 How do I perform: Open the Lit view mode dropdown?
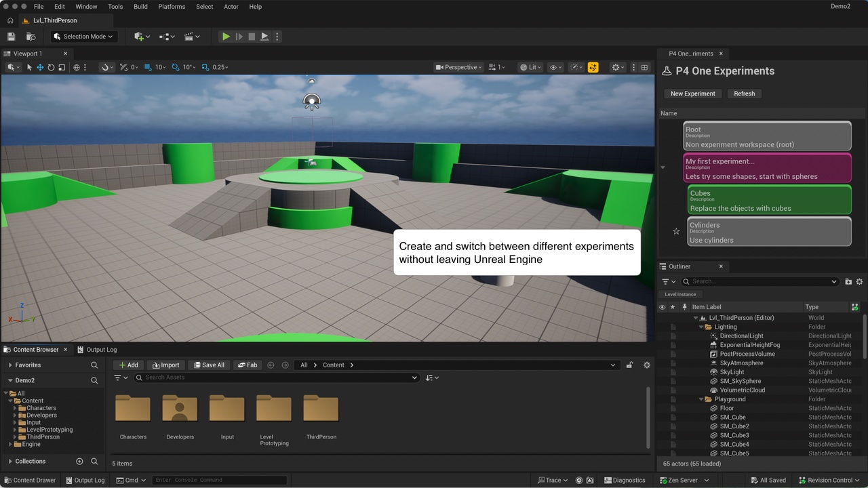click(x=531, y=67)
